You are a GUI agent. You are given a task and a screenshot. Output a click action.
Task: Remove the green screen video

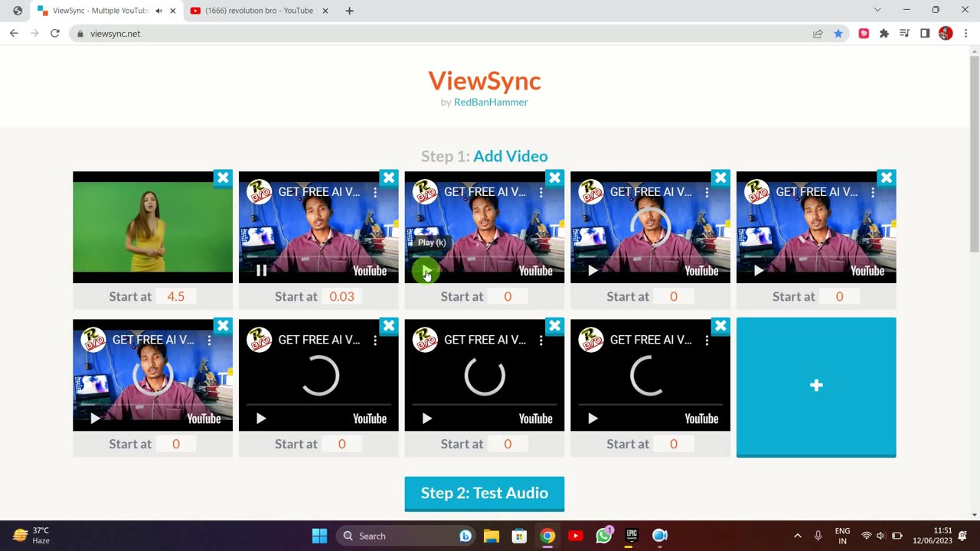point(223,178)
